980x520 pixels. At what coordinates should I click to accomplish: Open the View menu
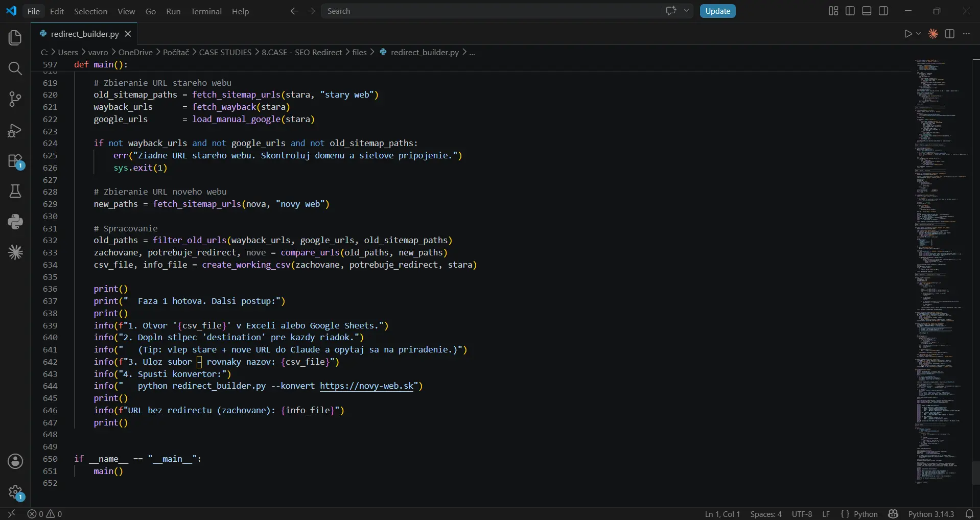tap(126, 11)
